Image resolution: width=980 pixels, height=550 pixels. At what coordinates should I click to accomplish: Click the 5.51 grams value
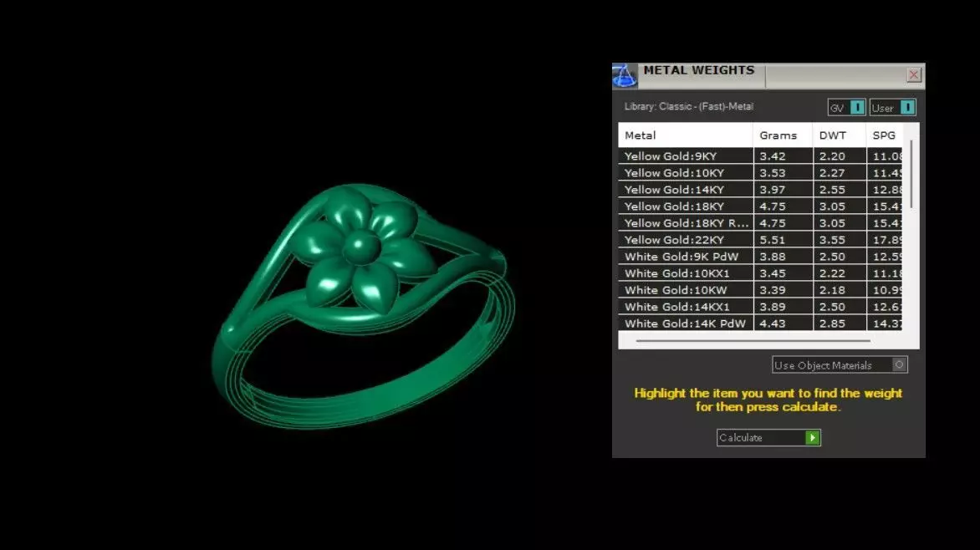[773, 240]
